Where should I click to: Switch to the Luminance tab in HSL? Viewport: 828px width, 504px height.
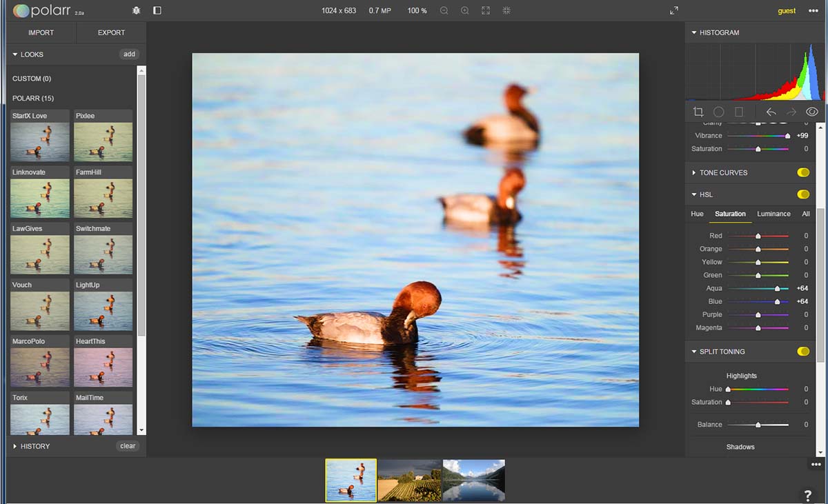coord(773,214)
